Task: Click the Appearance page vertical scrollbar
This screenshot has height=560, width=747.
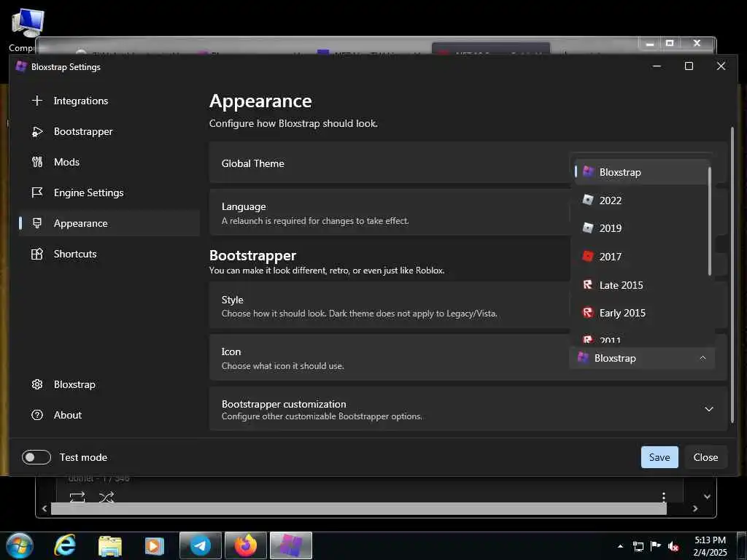Action: click(732, 275)
